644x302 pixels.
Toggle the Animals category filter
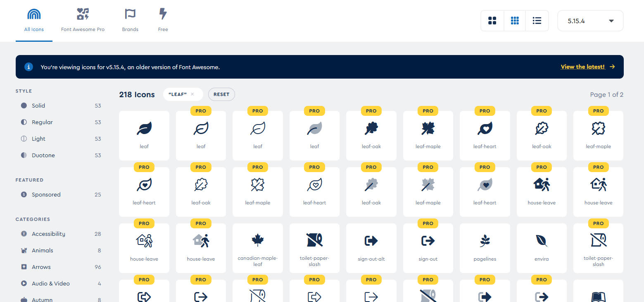61,250
